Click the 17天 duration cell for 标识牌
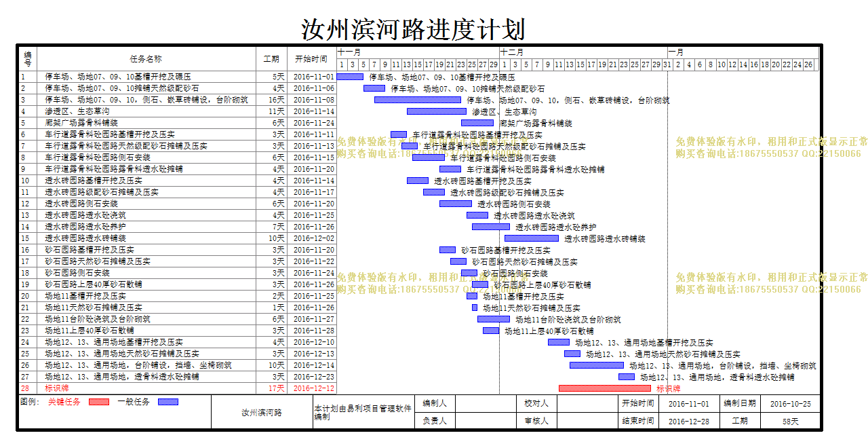868x446 pixels. [271, 388]
